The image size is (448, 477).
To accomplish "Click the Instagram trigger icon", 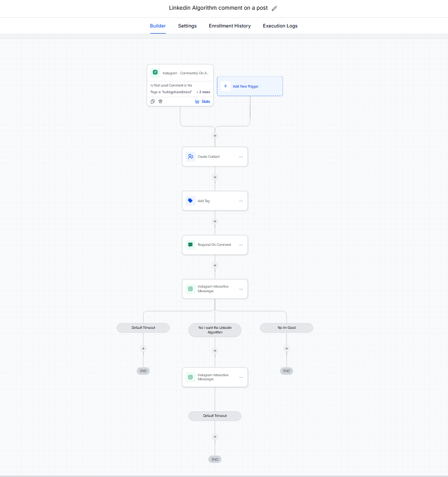I will 155,72.
